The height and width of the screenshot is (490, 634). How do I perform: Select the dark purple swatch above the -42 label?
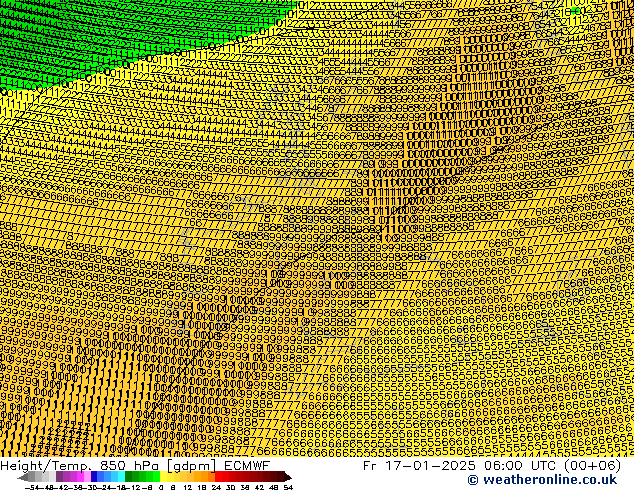(59, 477)
